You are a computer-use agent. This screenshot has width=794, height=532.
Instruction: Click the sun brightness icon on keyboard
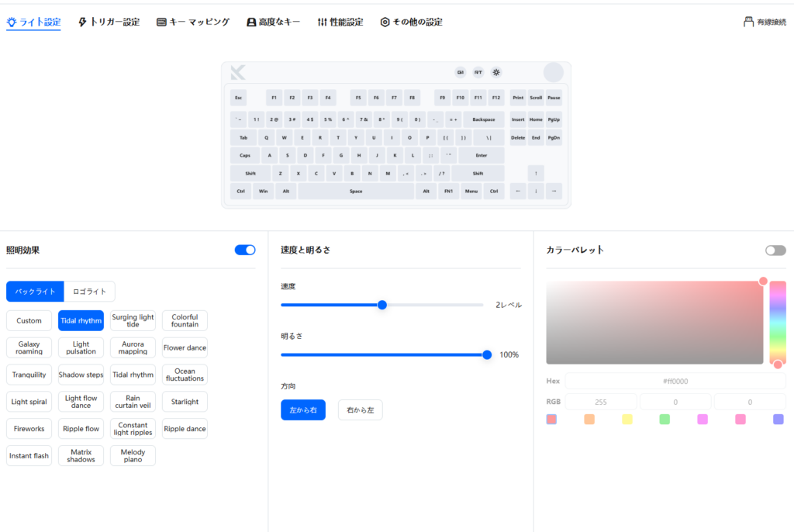496,72
